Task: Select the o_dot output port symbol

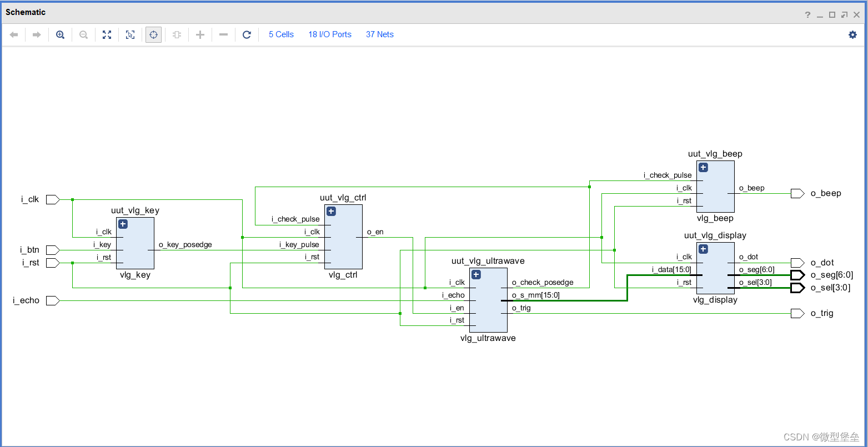Action: pos(797,263)
